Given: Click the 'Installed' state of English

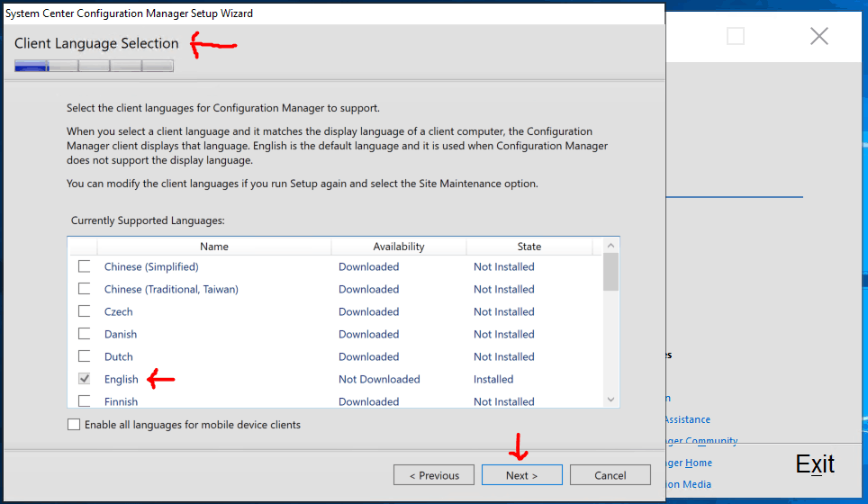Looking at the screenshot, I should [493, 379].
